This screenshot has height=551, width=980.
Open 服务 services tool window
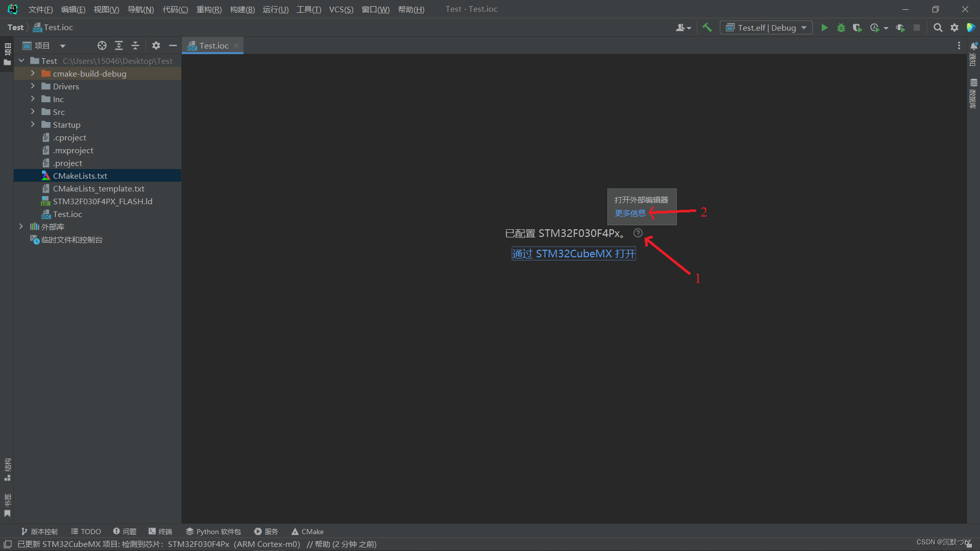266,532
